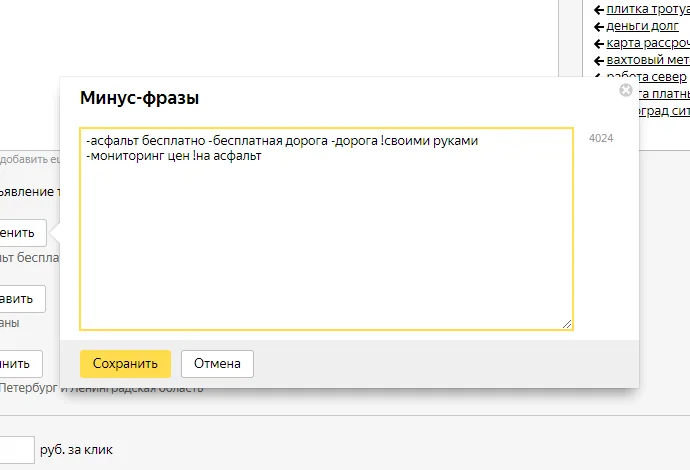Add the 'деньги долг' suggested phrase
This screenshot has height=470, width=690.
(x=642, y=26)
